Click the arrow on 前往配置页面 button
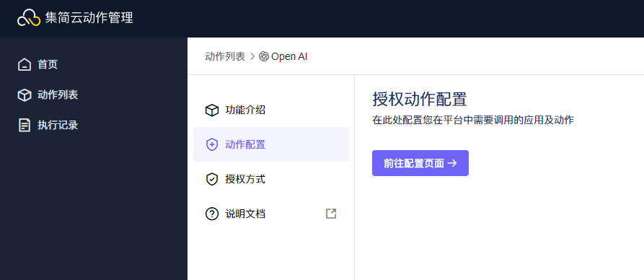 (452, 163)
